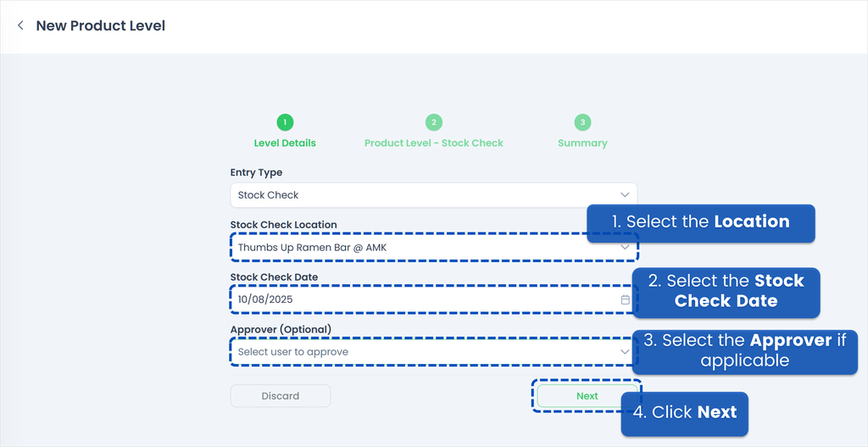
Task: Expand the Thumbs Up Ramen Bar @ AMK dropdown
Action: [x=407, y=248]
